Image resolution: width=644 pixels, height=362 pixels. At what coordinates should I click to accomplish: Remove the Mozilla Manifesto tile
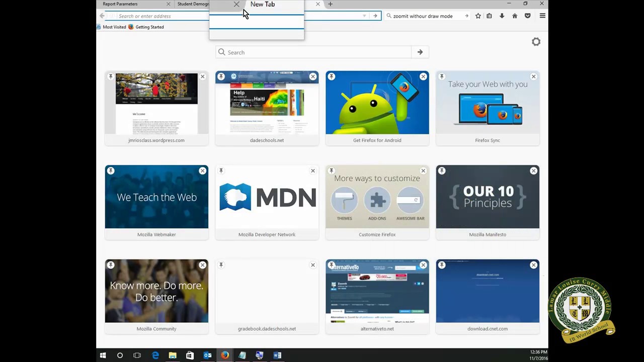[x=533, y=171]
